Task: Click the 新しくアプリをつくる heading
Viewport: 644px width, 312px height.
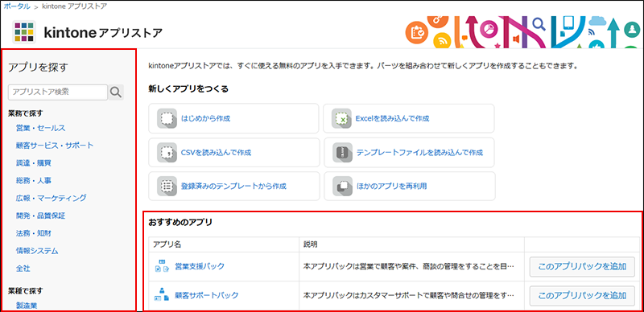Action: pos(188,88)
